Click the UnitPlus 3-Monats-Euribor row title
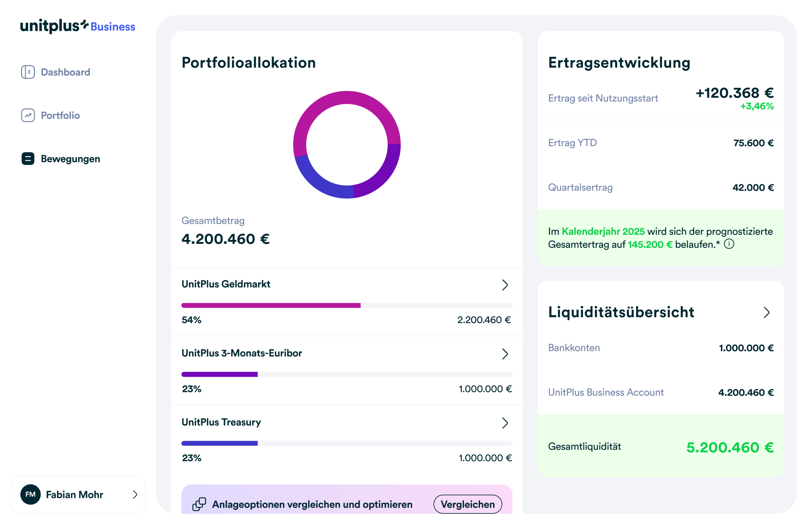Screen dimensions: 812x529 (242, 353)
